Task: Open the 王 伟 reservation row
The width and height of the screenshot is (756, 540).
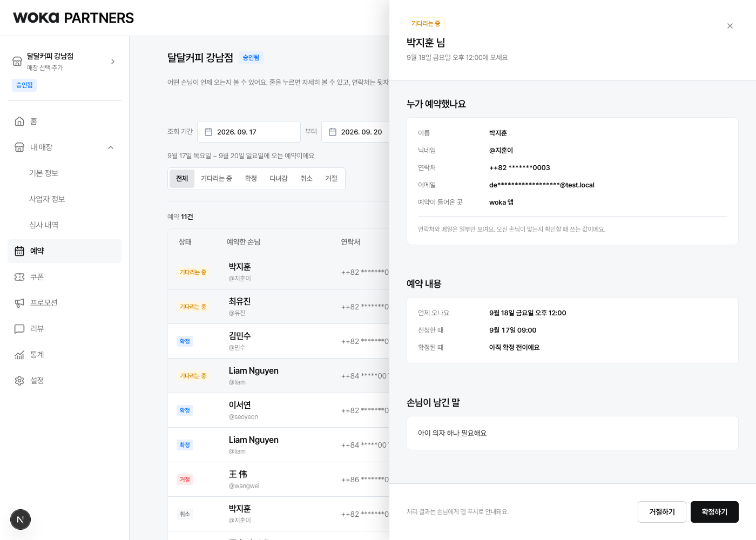Action: pyautogui.click(x=279, y=480)
